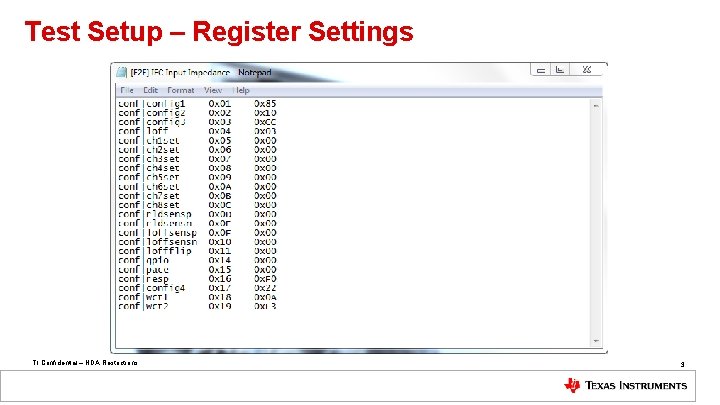Viewport: 720px width, 405px height.
Task: Click the TI Confidential NDA Restrictions footer
Action: coord(85,363)
